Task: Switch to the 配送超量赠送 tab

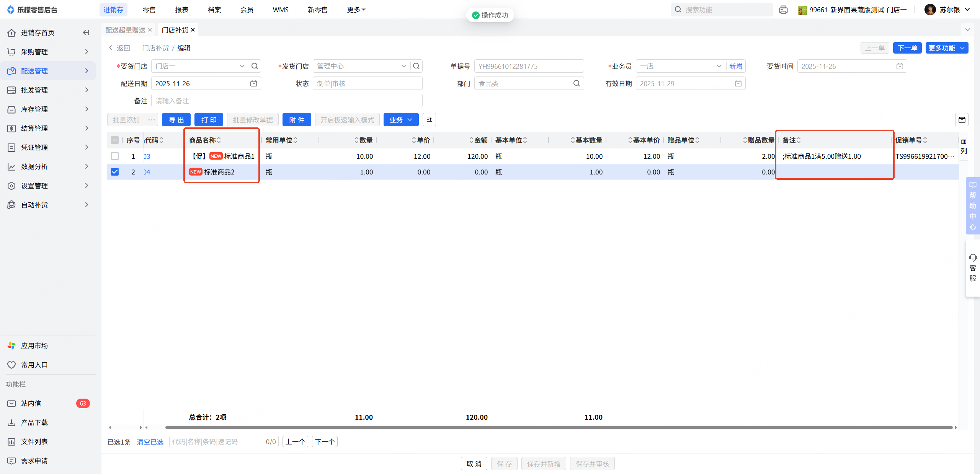Action: point(125,30)
